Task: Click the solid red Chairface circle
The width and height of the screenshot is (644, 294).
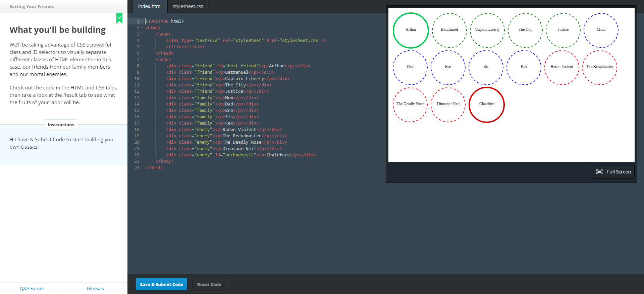Action: [x=486, y=104]
